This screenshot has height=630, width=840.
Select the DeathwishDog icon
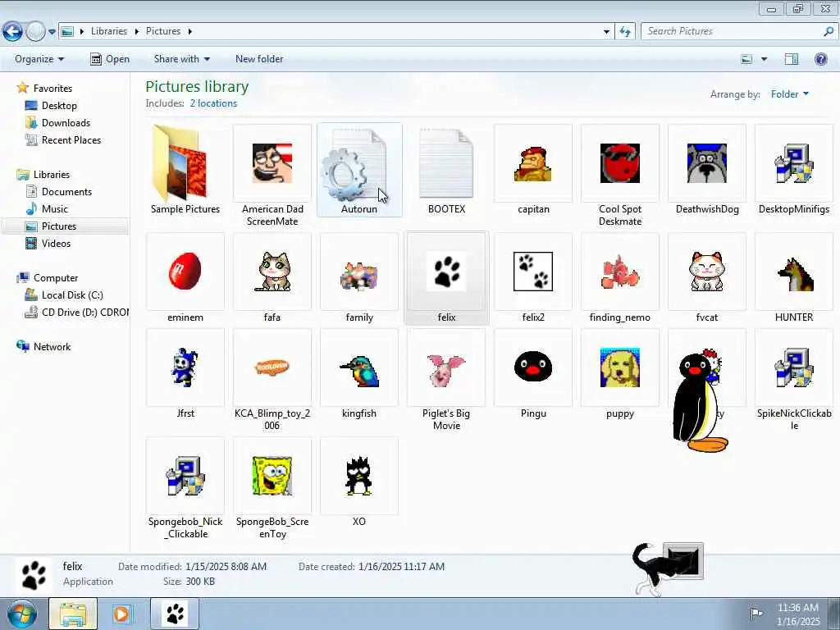[706, 163]
